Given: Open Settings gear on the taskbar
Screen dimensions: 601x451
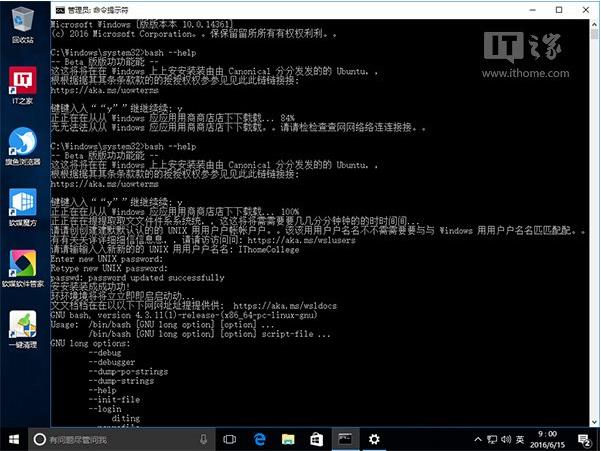Looking at the screenshot, I should (x=374, y=439).
